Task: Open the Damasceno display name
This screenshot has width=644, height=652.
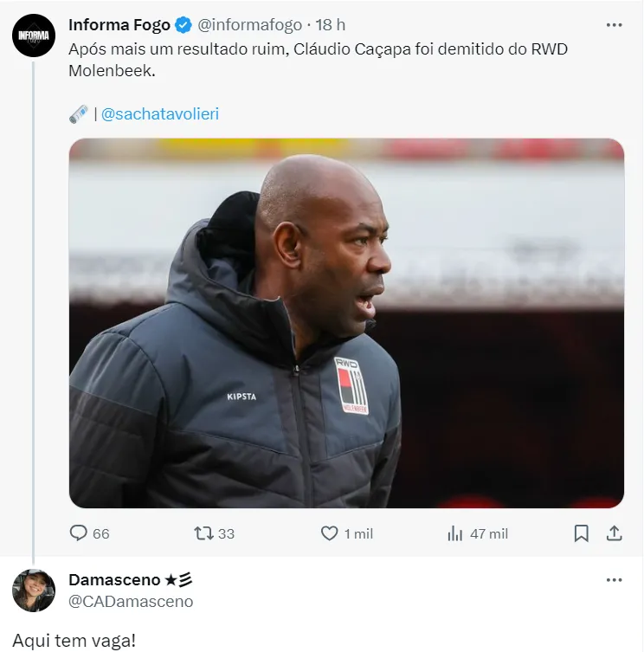Action: (114, 579)
